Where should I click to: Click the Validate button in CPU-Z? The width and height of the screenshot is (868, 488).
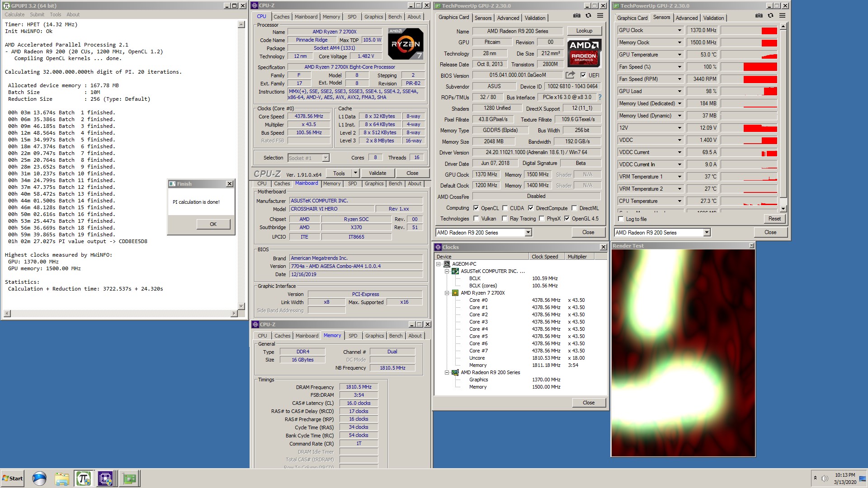377,173
